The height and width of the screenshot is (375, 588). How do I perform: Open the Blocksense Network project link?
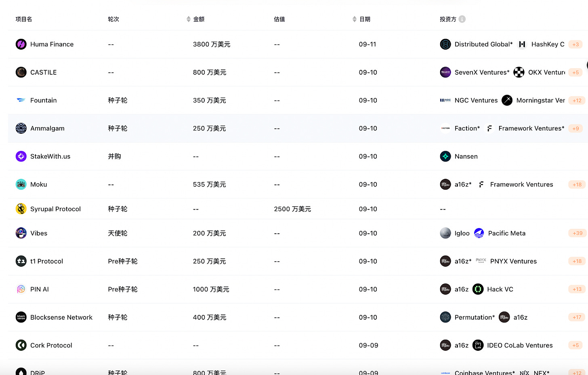(x=61, y=317)
